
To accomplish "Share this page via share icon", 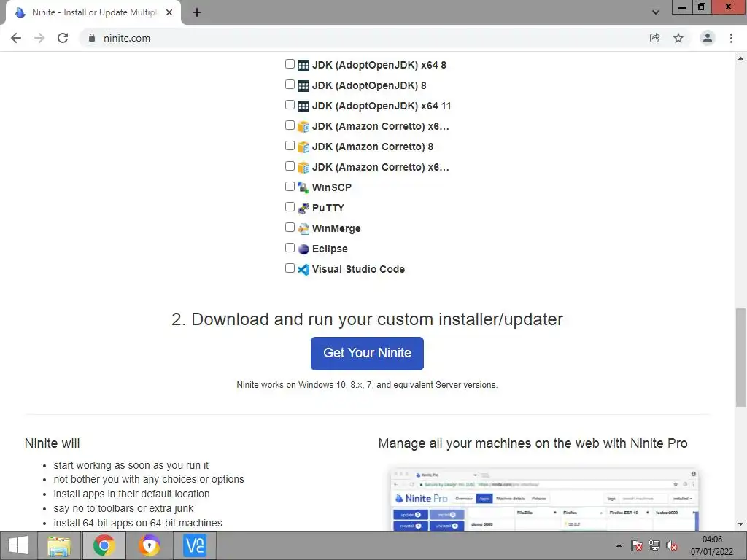I will click(655, 38).
